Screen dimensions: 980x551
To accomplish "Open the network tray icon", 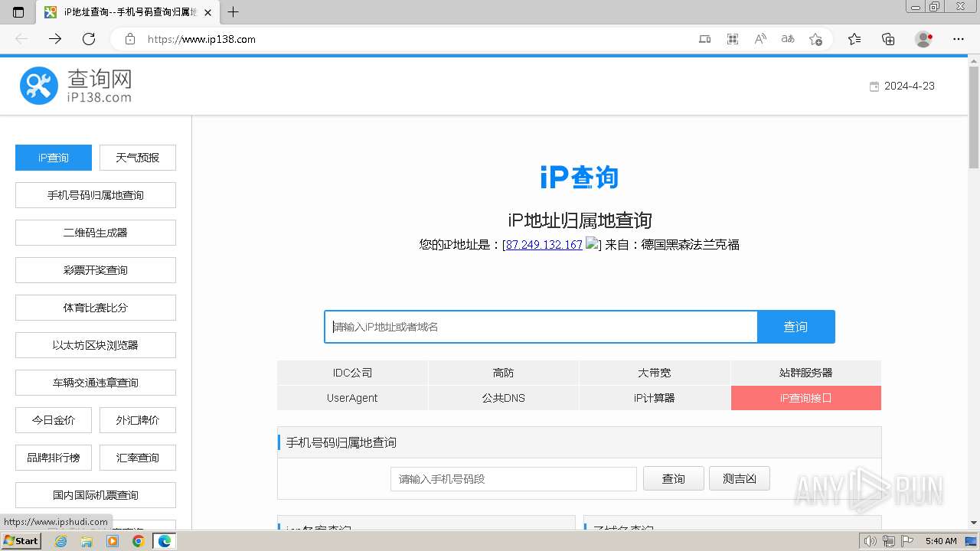I will pyautogui.click(x=889, y=541).
